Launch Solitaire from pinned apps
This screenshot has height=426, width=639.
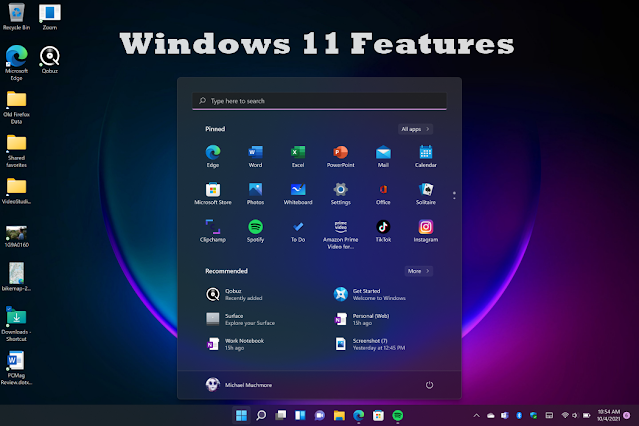click(x=426, y=194)
